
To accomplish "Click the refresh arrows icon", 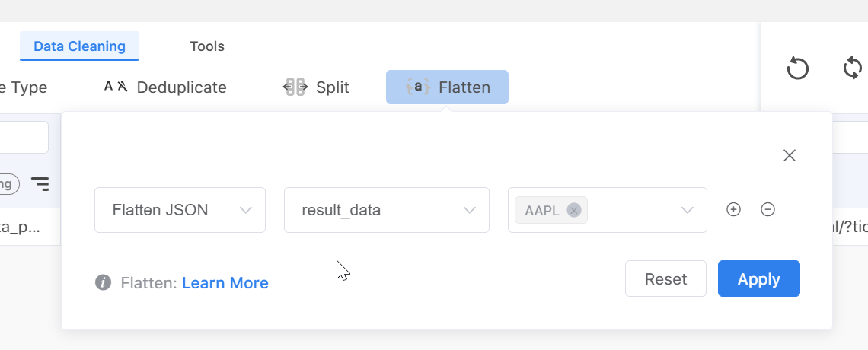I will [854, 68].
